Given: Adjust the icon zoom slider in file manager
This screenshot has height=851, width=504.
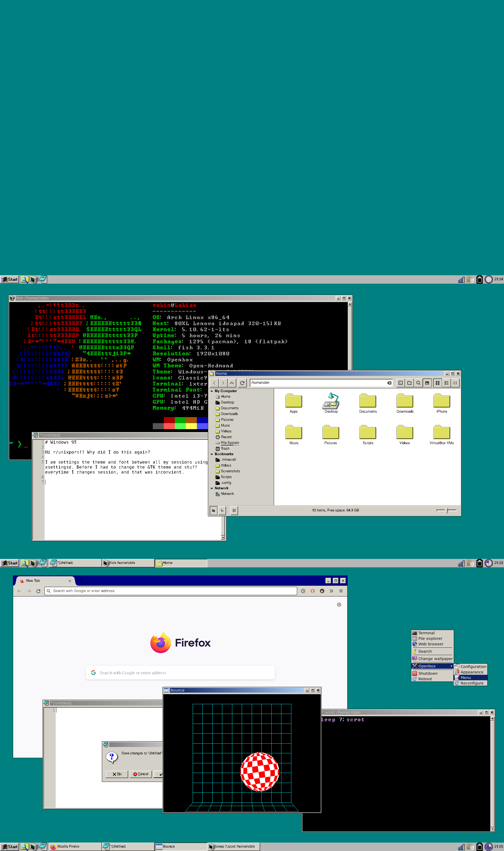Looking at the screenshot, I should coord(446,510).
